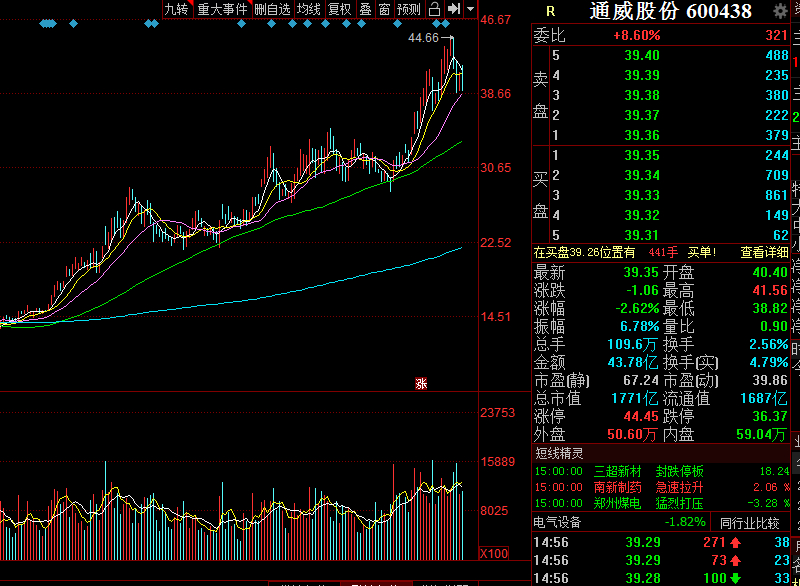800x586 pixels.
Task: Click the 涨 marker on the chart
Action: [x=421, y=384]
